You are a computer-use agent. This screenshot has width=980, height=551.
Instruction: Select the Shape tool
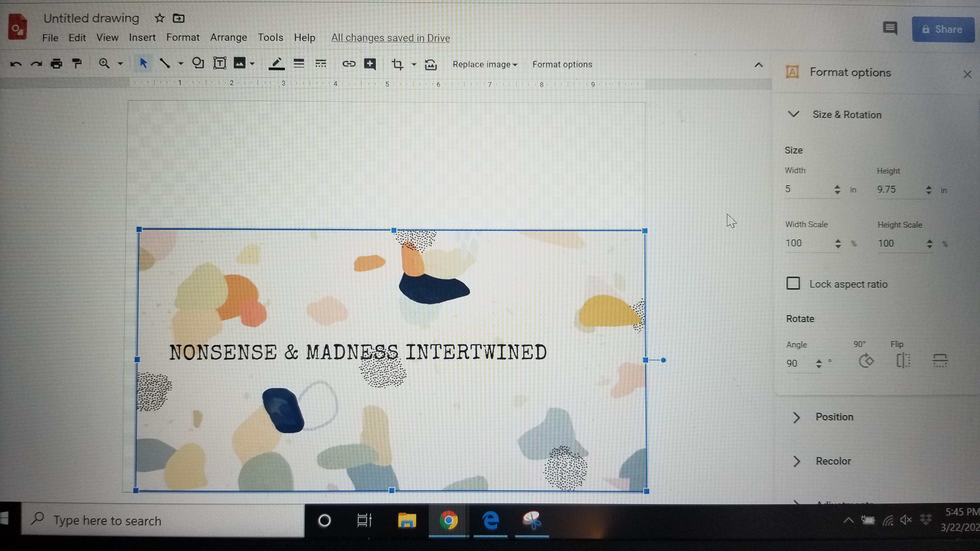pyautogui.click(x=198, y=63)
